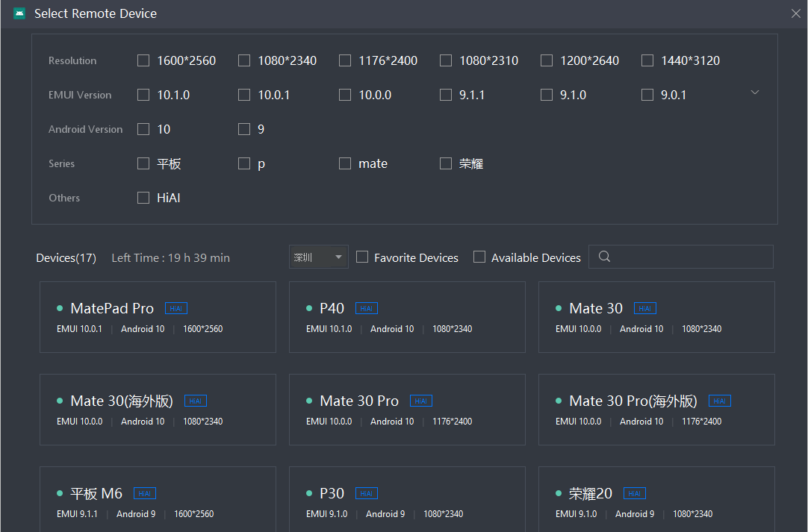The height and width of the screenshot is (532, 808).
Task: Select the P30 device card
Action: (x=407, y=498)
